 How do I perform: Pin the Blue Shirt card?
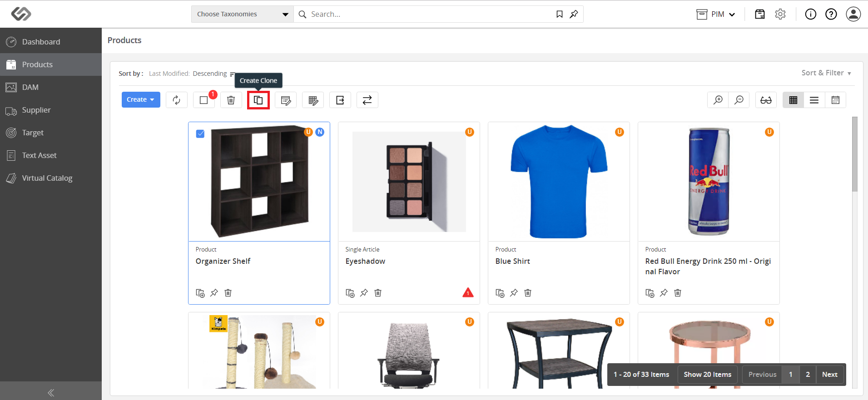(514, 293)
